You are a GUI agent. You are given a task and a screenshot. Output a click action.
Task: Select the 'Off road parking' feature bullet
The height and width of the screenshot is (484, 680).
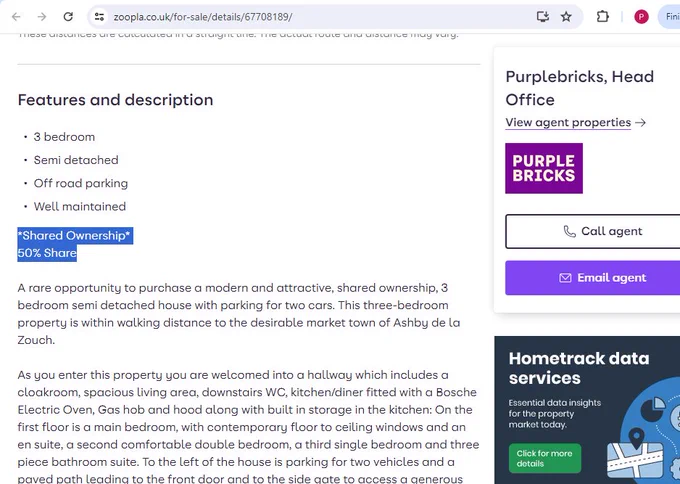point(81,183)
